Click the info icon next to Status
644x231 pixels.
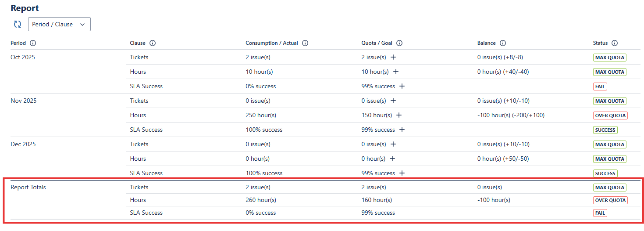pyautogui.click(x=615, y=43)
